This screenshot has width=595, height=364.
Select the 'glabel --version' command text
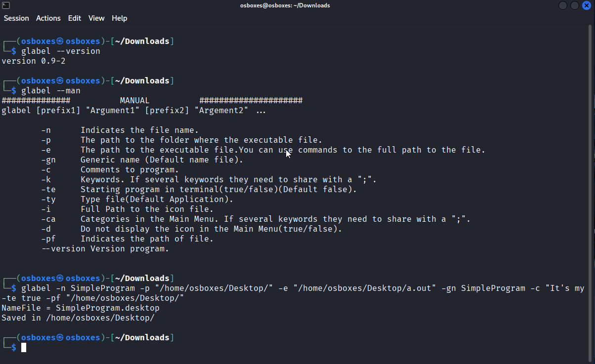(x=59, y=51)
